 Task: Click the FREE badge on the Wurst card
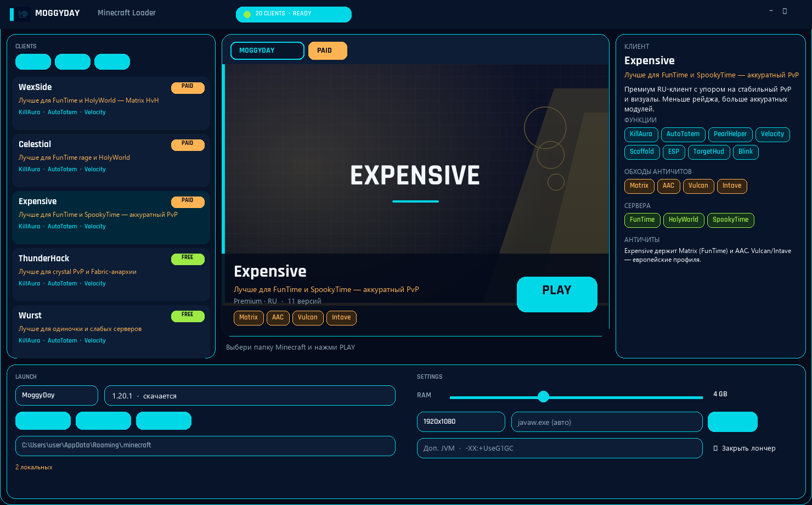[188, 316]
